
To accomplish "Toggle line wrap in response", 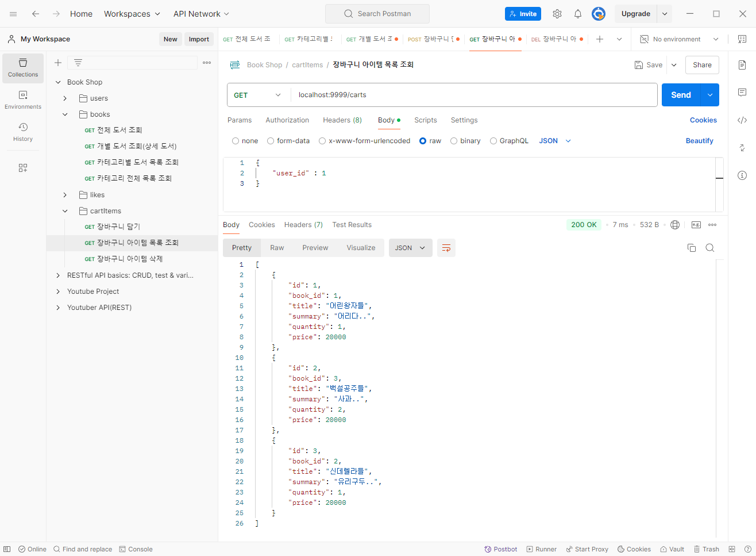I will [446, 248].
